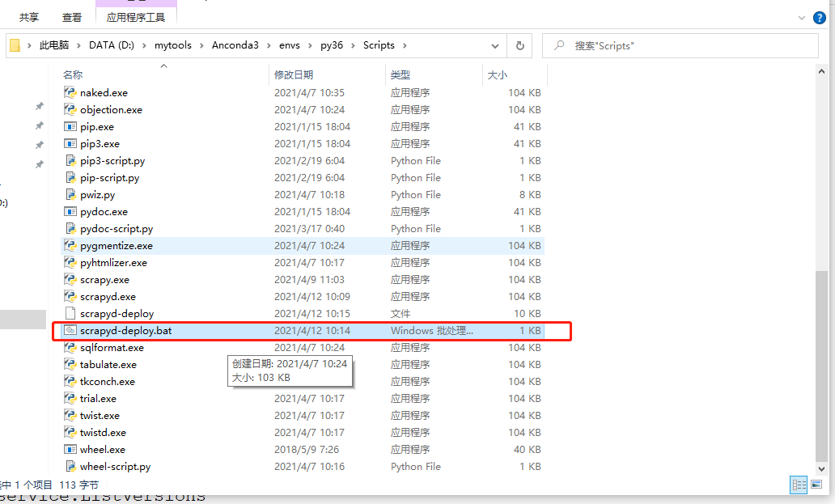
Task: Click the refresh icon beside the address bar
Action: coord(519,46)
